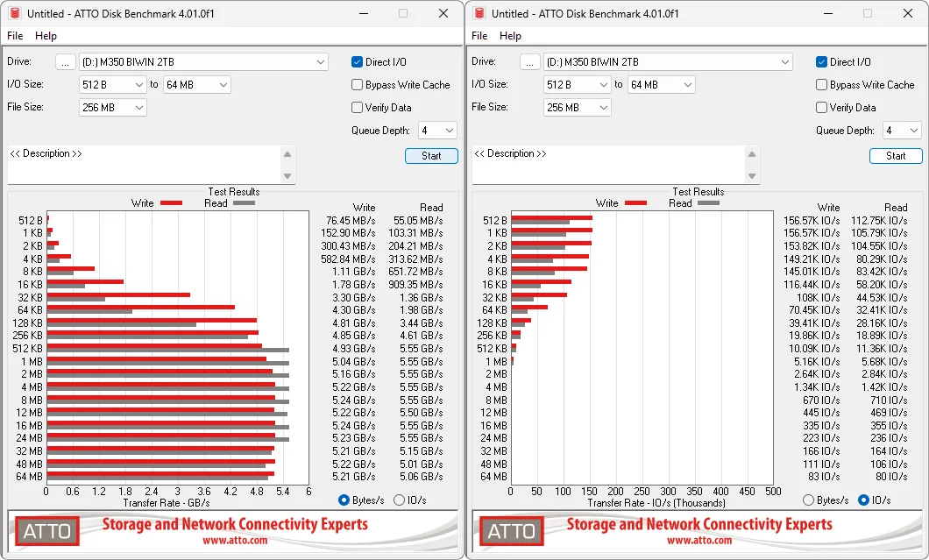This screenshot has width=929, height=560.
Task: Open I/O Size 512 B dropdown in right window
Action: (577, 85)
